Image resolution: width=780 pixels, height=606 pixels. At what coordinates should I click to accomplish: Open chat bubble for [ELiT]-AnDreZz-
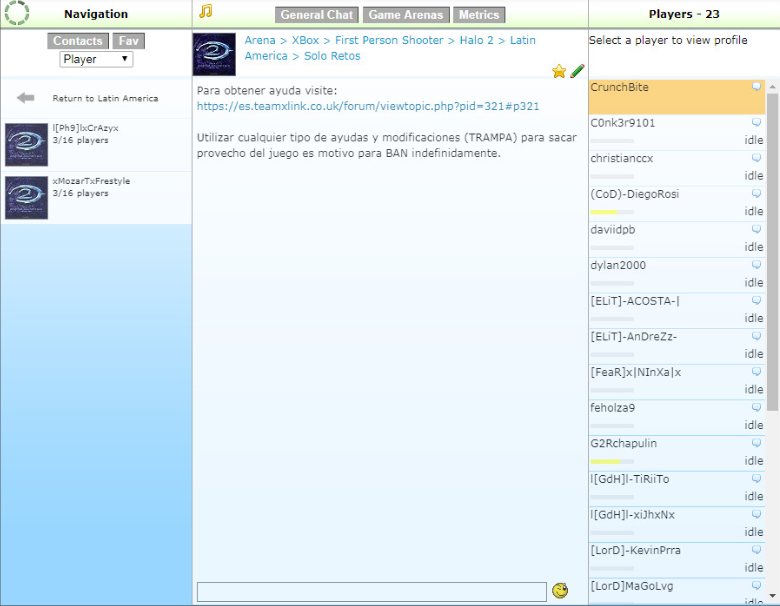point(756,336)
